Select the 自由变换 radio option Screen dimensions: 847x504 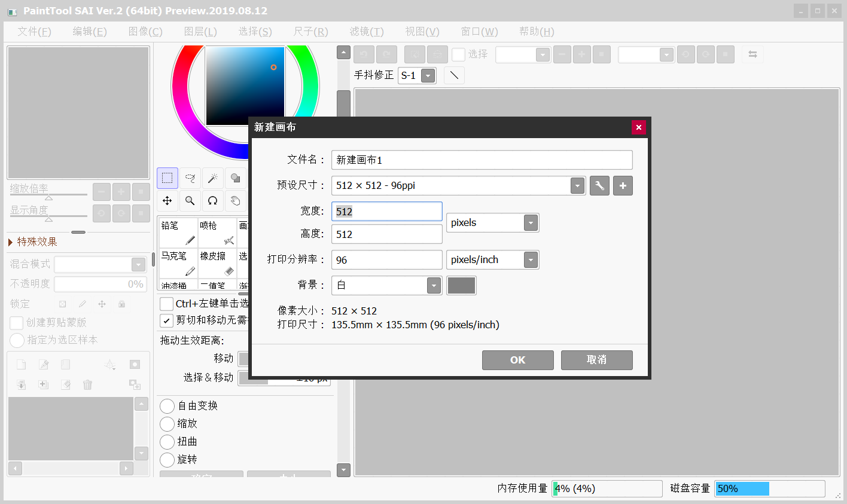coord(167,406)
